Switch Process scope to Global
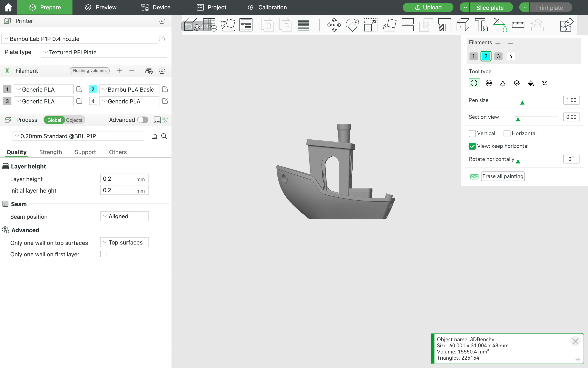This screenshot has height=368, width=588. pos(54,120)
